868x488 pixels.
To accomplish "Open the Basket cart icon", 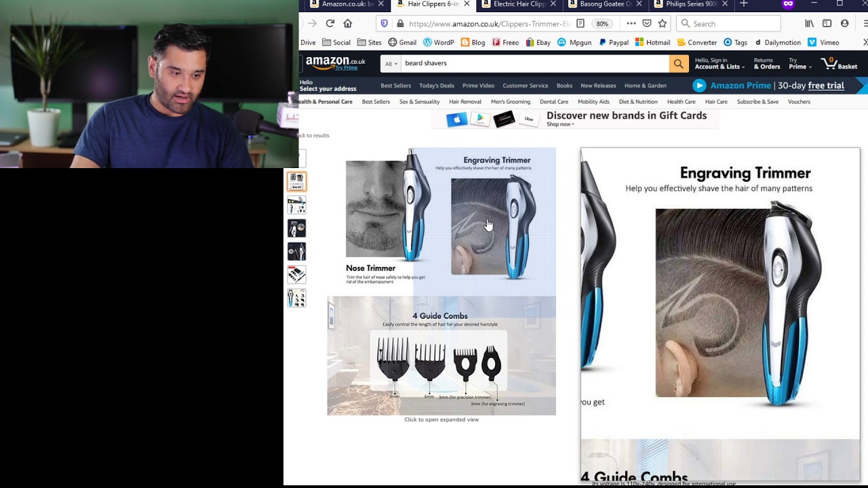I will click(840, 64).
